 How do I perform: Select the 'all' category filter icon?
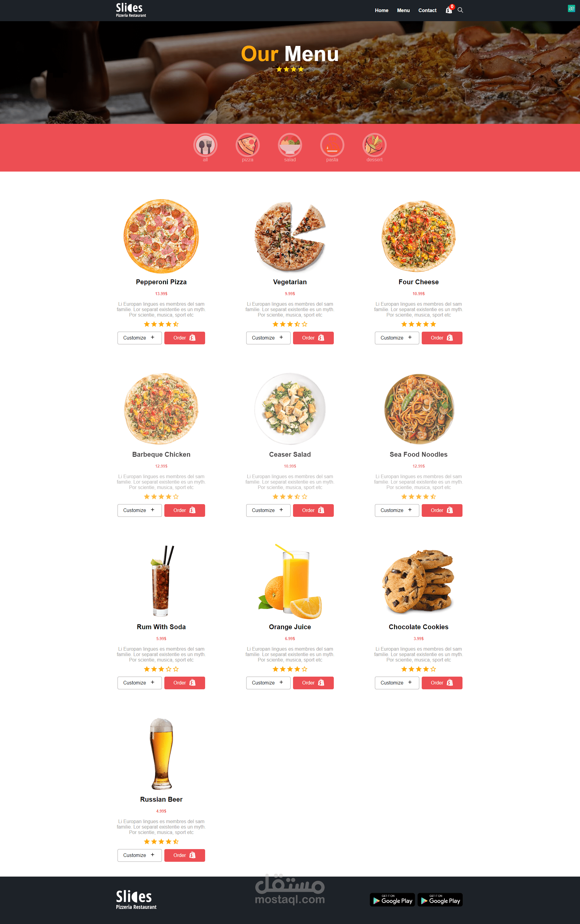click(205, 145)
